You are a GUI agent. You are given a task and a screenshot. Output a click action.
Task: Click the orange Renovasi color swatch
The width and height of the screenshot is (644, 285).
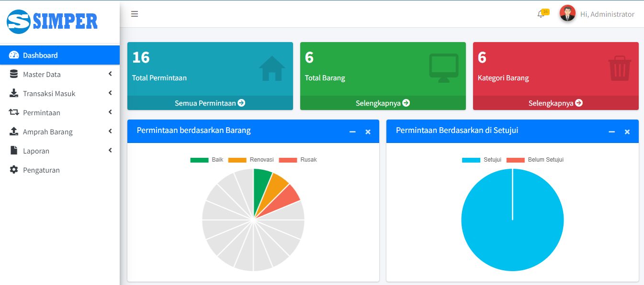tap(237, 160)
